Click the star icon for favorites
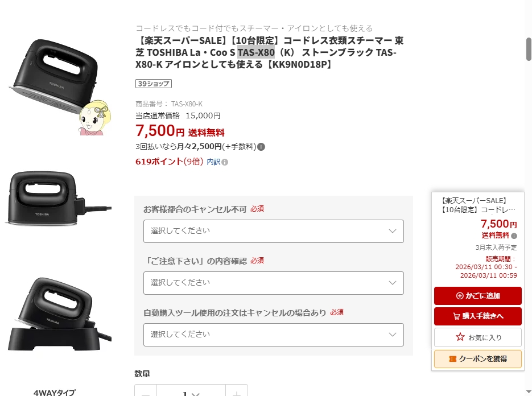 [460, 337]
